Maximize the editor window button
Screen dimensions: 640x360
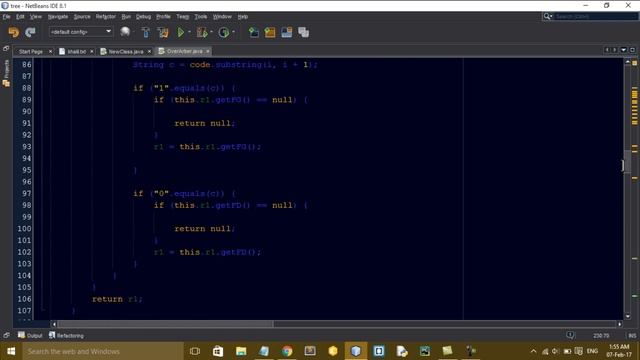[x=632, y=50]
